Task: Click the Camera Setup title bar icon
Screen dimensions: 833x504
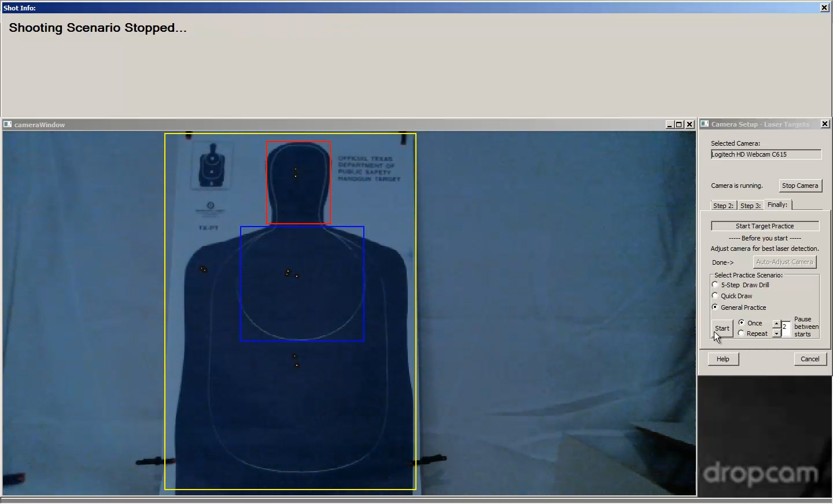Action: pyautogui.click(x=705, y=124)
